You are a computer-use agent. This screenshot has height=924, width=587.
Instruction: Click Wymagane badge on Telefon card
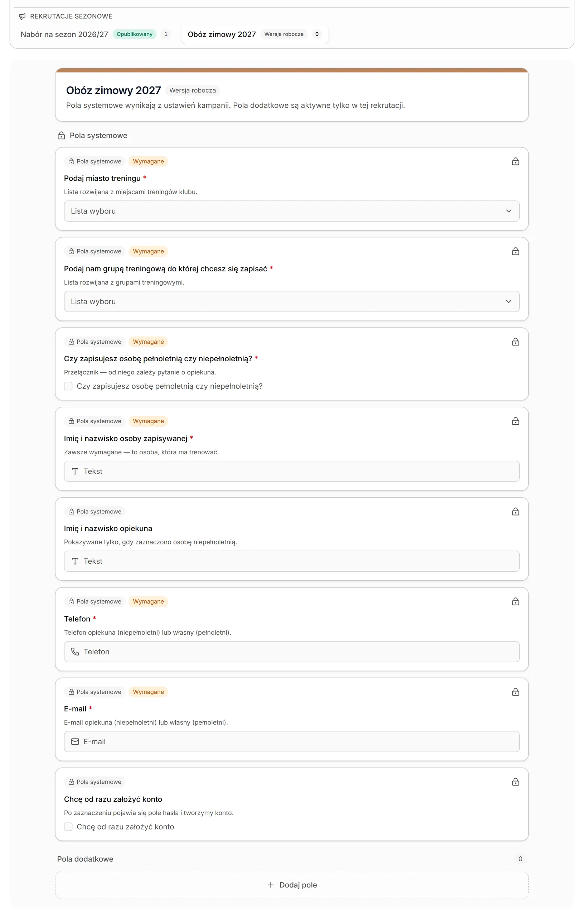[x=148, y=601]
